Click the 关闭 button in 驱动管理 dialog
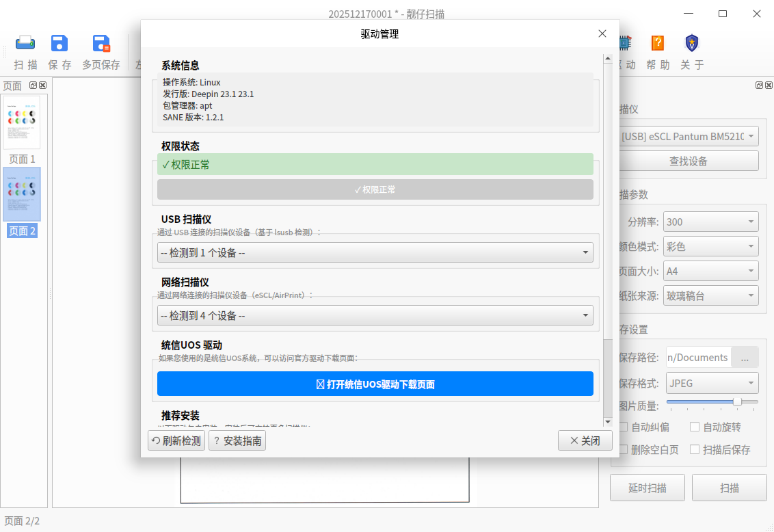The width and height of the screenshot is (774, 532). [x=585, y=440]
